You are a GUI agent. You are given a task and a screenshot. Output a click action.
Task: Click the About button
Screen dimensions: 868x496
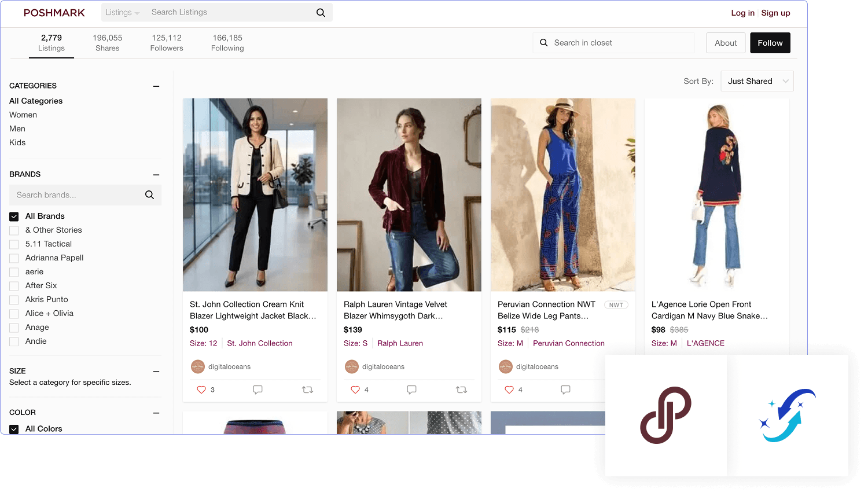(726, 43)
